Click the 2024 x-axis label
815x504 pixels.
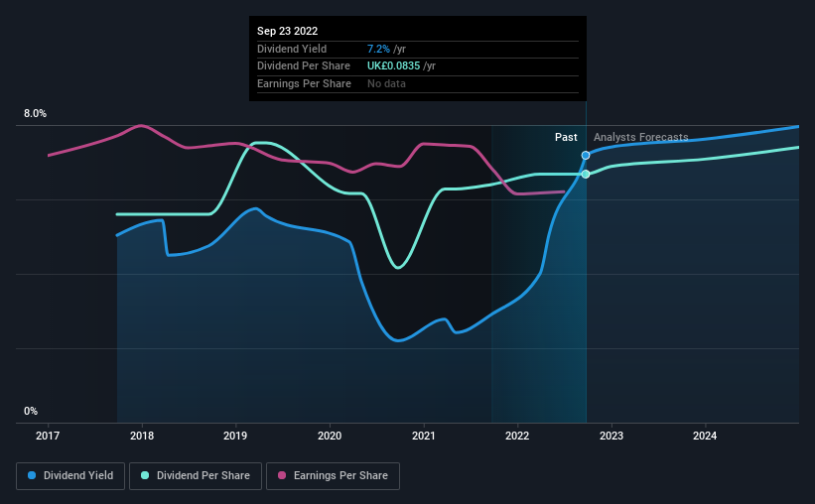(705, 436)
